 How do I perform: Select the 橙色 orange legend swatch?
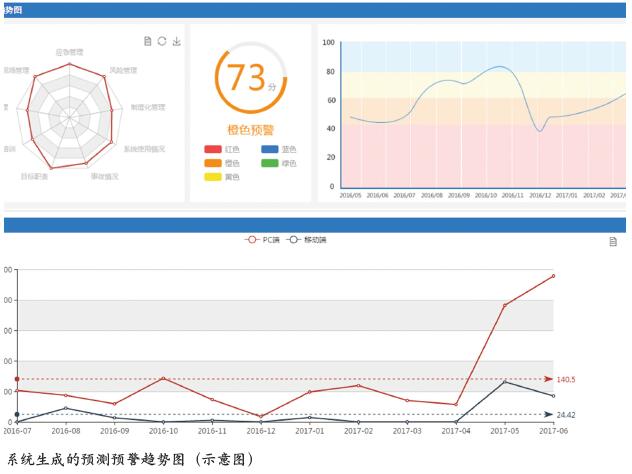tap(213, 163)
